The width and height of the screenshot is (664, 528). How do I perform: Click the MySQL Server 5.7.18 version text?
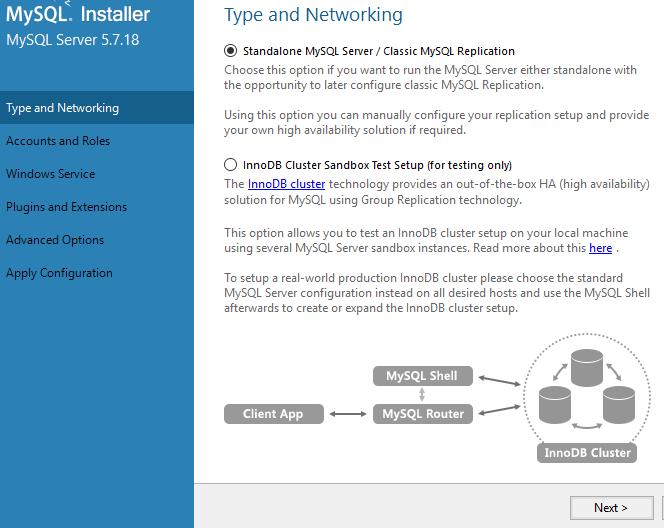[72, 40]
